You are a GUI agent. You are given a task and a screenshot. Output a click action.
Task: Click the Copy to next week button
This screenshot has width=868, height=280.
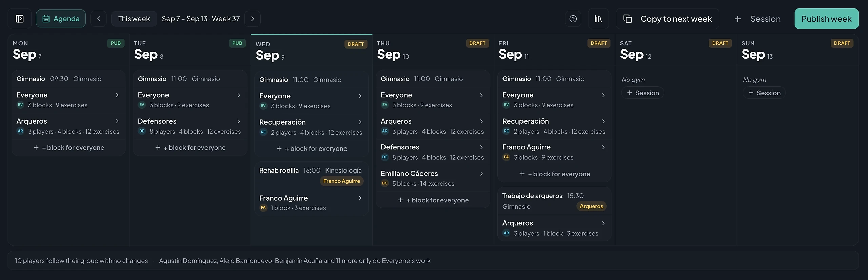(668, 19)
